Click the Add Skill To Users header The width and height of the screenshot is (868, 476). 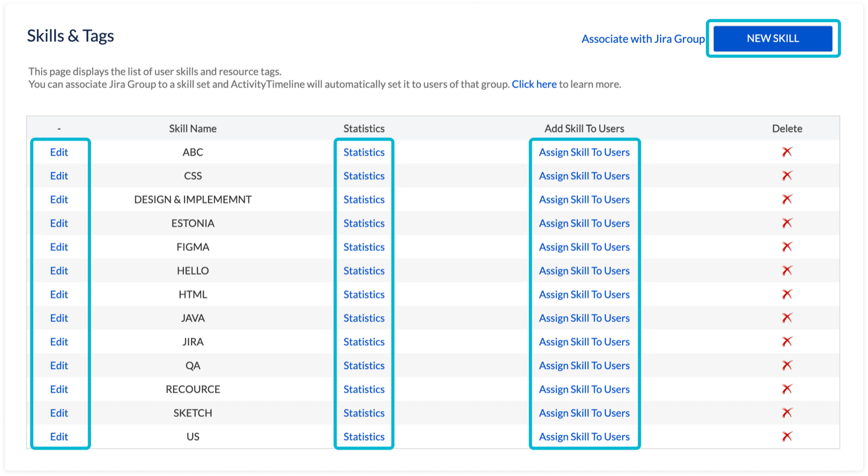click(584, 129)
